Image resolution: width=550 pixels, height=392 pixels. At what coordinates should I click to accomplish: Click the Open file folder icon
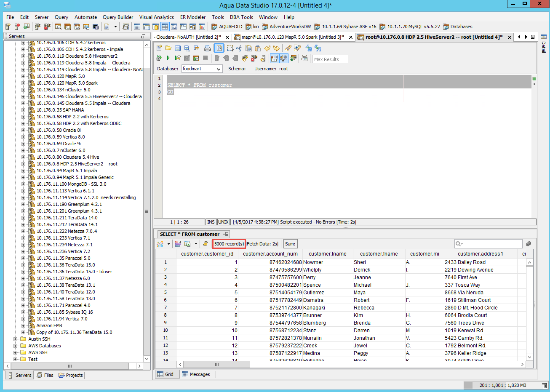(168, 48)
